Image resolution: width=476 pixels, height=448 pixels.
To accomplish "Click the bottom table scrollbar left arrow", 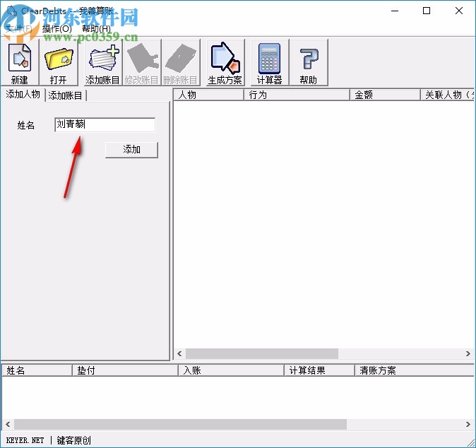I will pyautogui.click(x=8, y=424).
